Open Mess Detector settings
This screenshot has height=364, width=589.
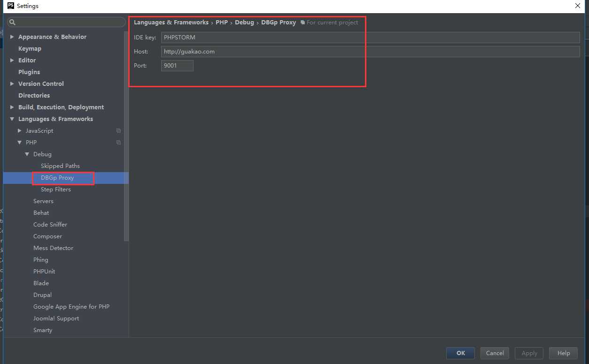coord(53,248)
